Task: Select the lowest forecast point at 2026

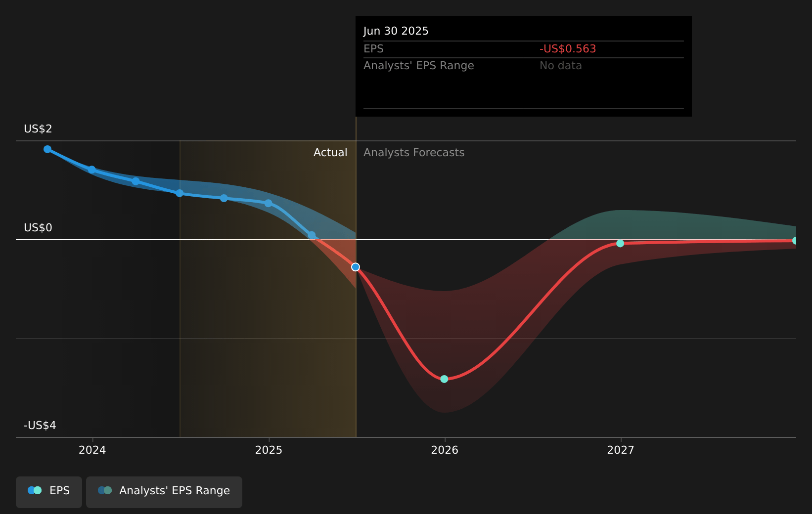Action: coord(444,379)
